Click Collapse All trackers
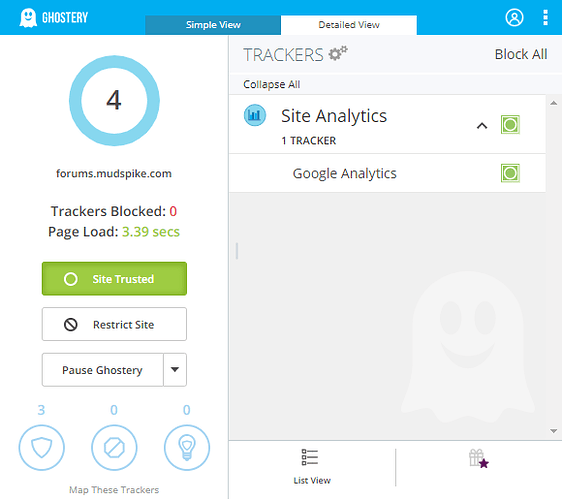The image size is (562, 500). (x=271, y=84)
